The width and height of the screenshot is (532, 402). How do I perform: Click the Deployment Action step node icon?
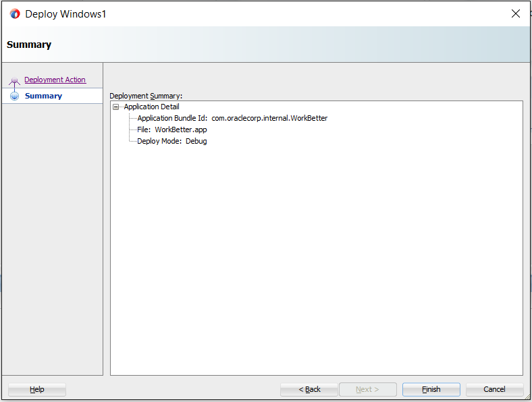tap(14, 81)
